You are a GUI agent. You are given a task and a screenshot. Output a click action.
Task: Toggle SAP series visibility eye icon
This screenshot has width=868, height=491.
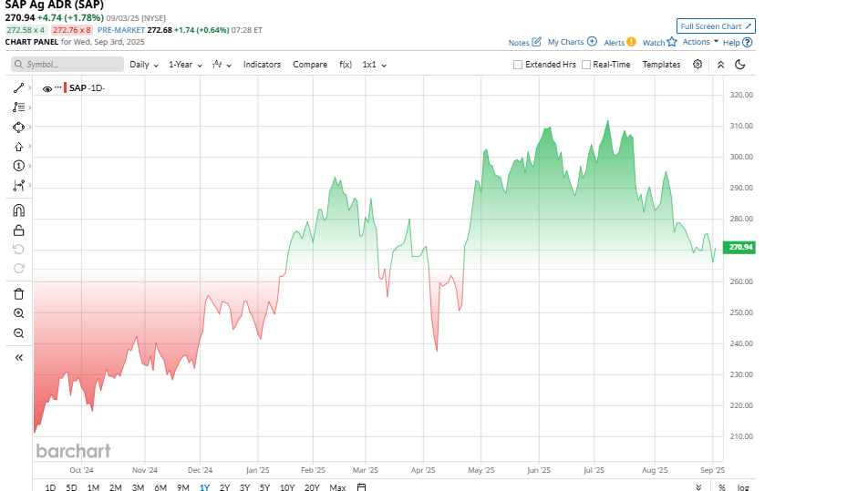pyautogui.click(x=47, y=88)
